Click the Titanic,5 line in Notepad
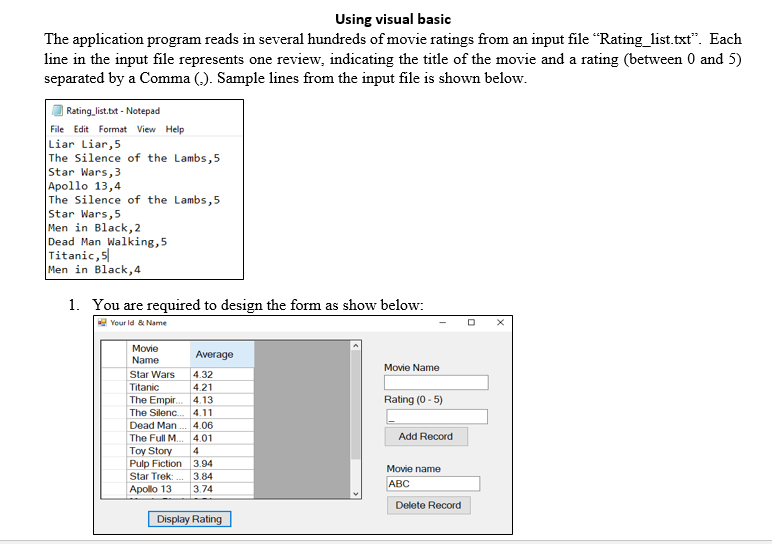This screenshot has width=772, height=544. [78, 256]
